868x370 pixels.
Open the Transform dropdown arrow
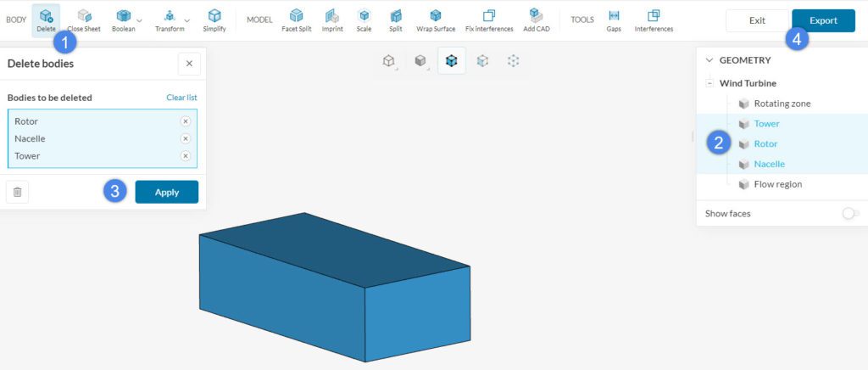pyautogui.click(x=187, y=20)
